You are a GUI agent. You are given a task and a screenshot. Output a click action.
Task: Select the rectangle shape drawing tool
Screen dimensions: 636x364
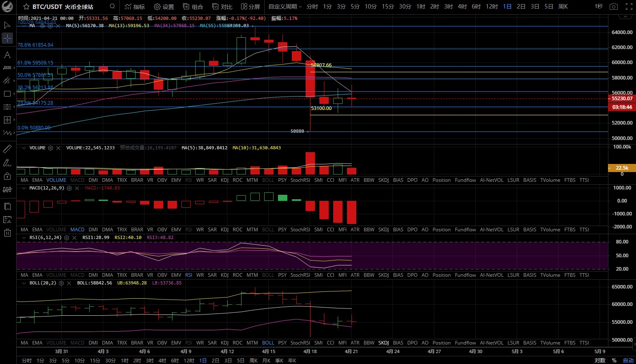tap(7, 94)
